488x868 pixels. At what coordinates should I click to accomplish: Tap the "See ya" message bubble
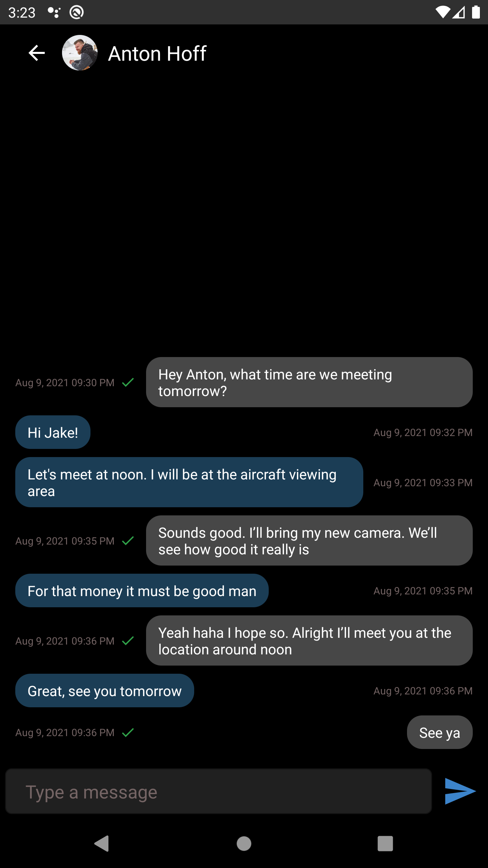tap(440, 732)
